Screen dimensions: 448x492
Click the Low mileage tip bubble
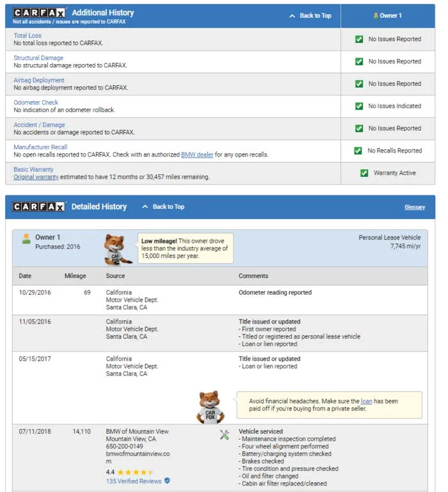(186, 248)
